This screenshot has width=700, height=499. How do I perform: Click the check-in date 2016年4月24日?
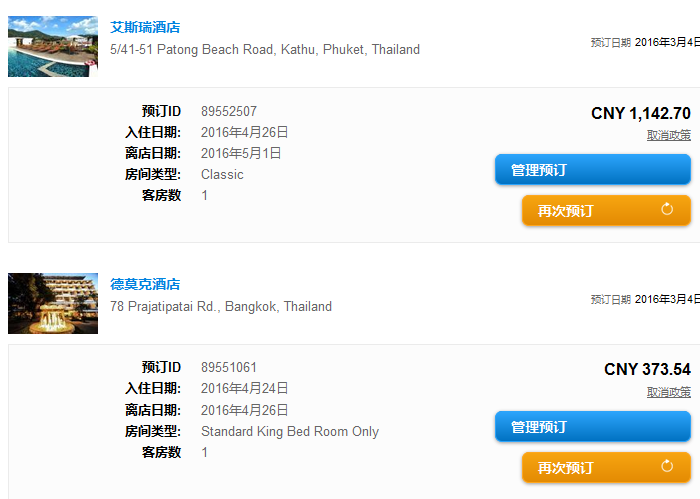click(x=244, y=388)
